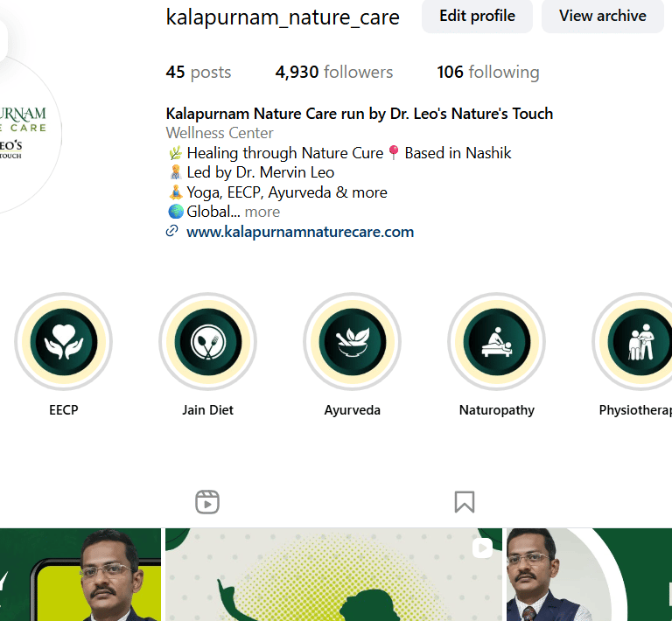Open the Naturopathy massage highlight

(x=497, y=341)
